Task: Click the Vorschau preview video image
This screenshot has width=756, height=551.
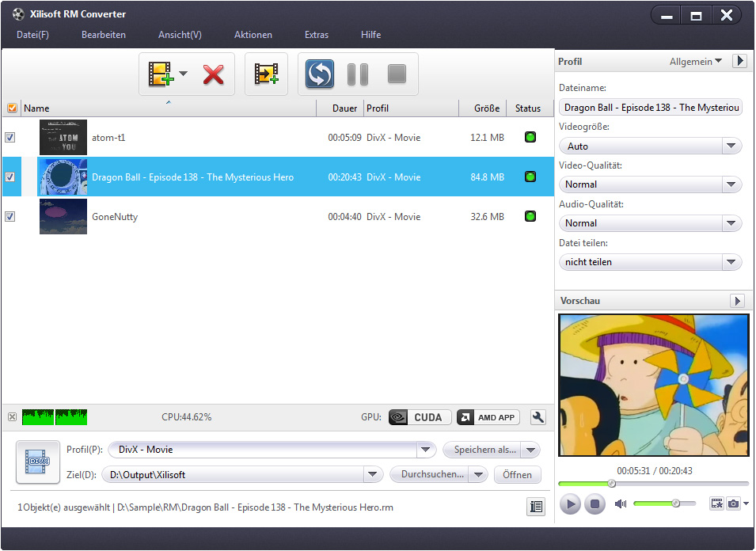Action: (654, 386)
